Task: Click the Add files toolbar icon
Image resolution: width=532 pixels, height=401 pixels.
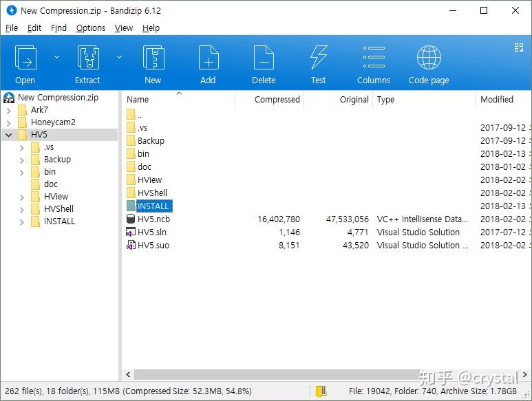Action: tap(209, 57)
